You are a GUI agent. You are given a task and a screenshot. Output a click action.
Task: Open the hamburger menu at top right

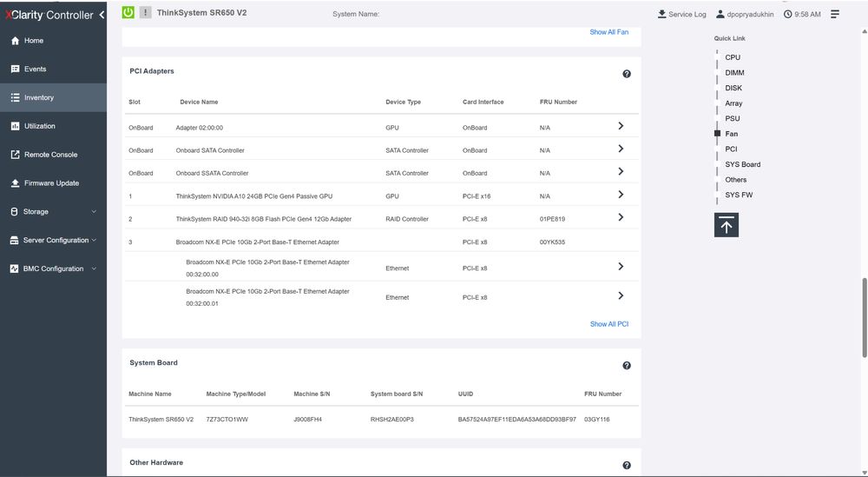click(x=835, y=14)
